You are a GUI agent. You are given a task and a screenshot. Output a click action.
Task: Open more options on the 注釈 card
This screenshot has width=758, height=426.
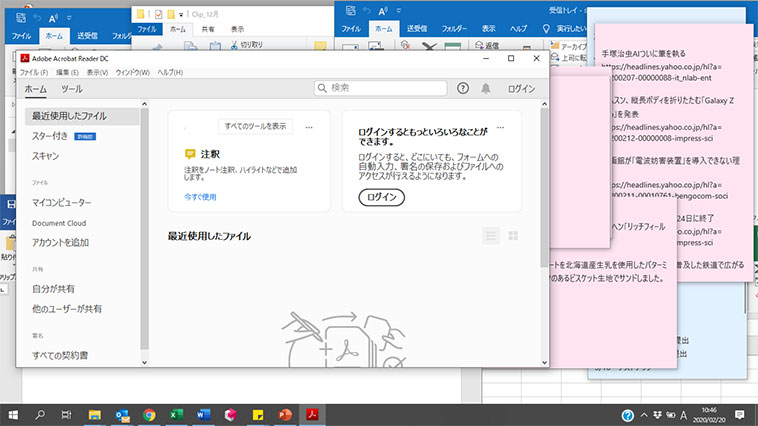click(309, 128)
